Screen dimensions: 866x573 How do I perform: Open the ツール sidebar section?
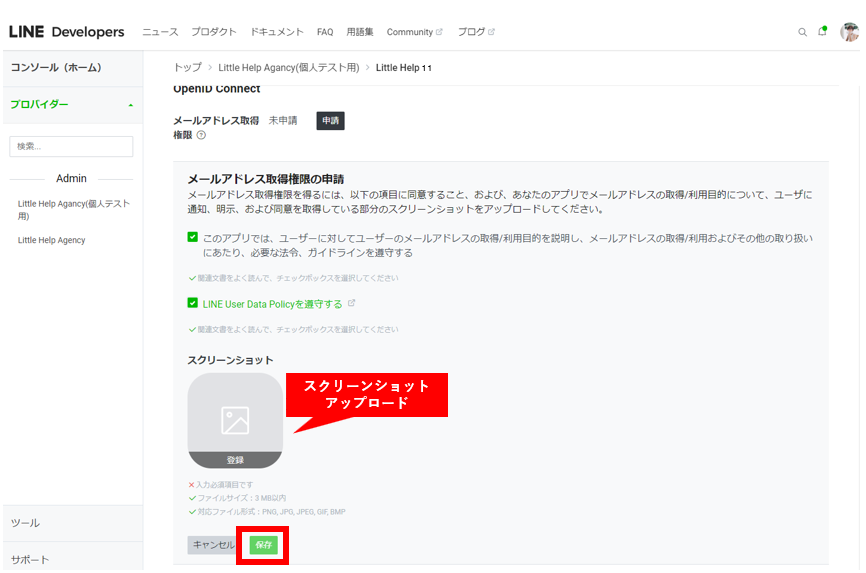tap(26, 523)
